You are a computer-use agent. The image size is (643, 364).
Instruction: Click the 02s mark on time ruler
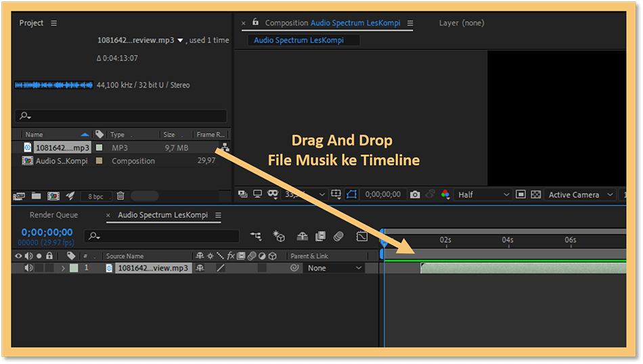click(x=446, y=240)
